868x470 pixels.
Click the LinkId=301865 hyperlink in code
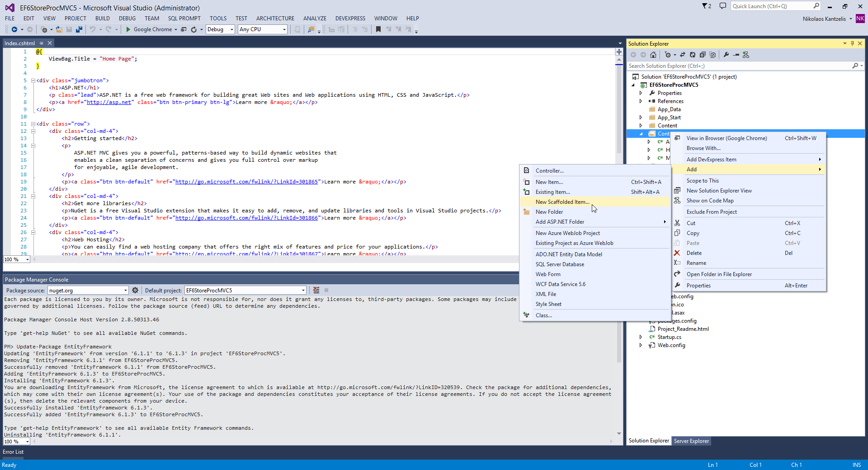(246, 182)
